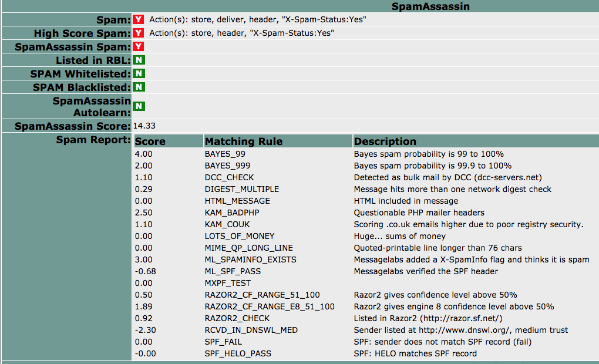599x364 pixels.
Task: Click the ML_SPAMINFO_EXISTS rule name
Action: click(x=250, y=259)
